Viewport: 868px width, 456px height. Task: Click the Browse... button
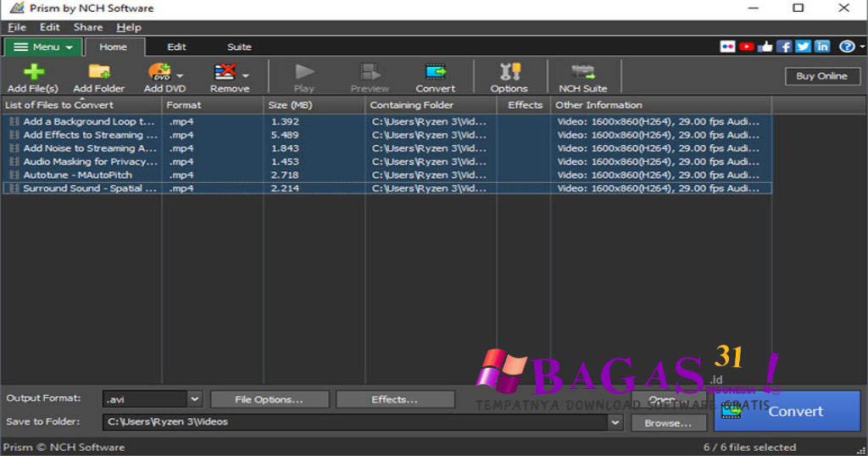(x=669, y=423)
